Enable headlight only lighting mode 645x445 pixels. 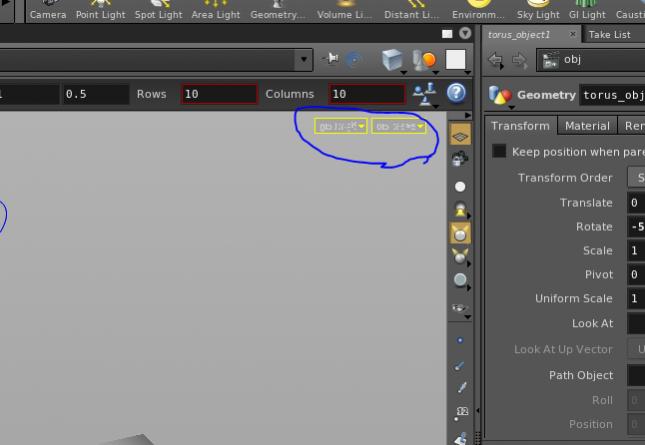click(x=460, y=209)
